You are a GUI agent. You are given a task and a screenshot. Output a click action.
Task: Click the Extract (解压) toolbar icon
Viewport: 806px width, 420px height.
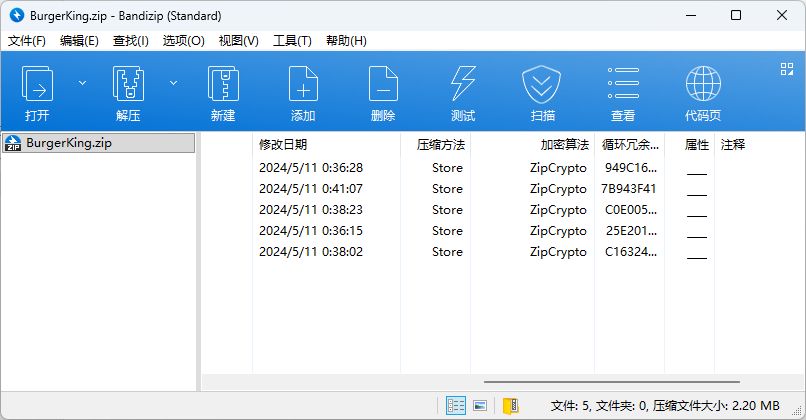click(128, 92)
